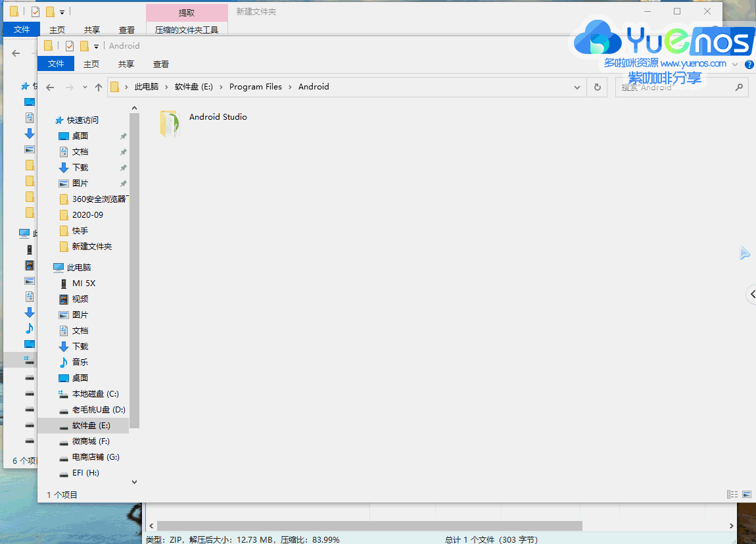Click the Back navigation arrow
Image resolution: width=756 pixels, height=544 pixels.
[x=50, y=86]
